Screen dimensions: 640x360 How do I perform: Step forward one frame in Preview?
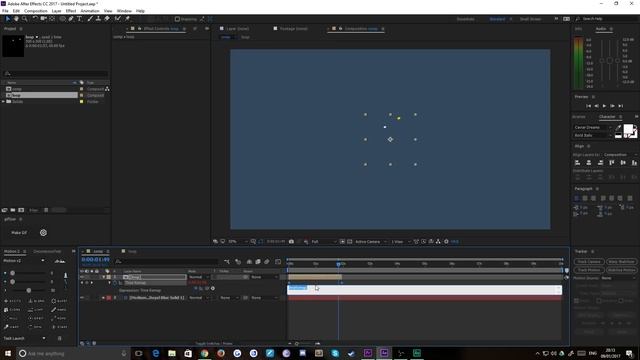[612, 106]
